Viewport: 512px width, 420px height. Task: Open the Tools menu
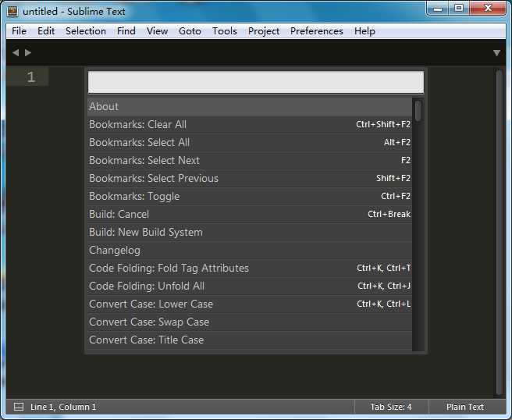[x=225, y=31]
